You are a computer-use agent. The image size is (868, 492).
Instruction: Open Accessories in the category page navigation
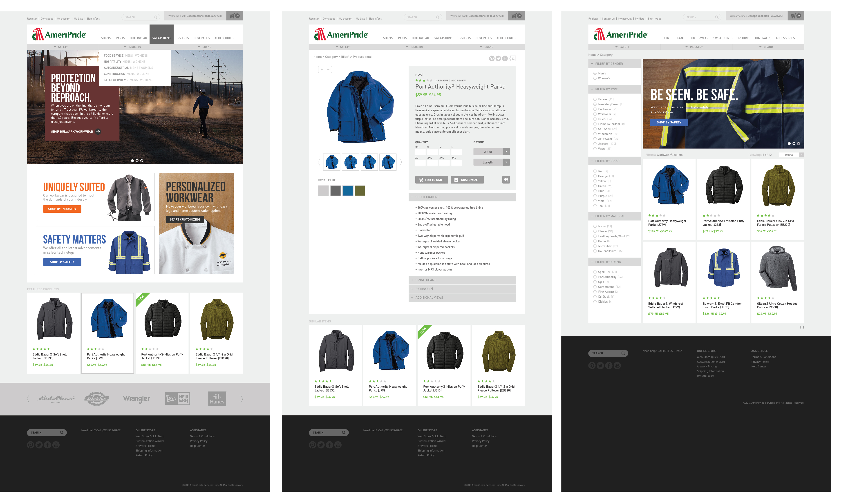[785, 38]
